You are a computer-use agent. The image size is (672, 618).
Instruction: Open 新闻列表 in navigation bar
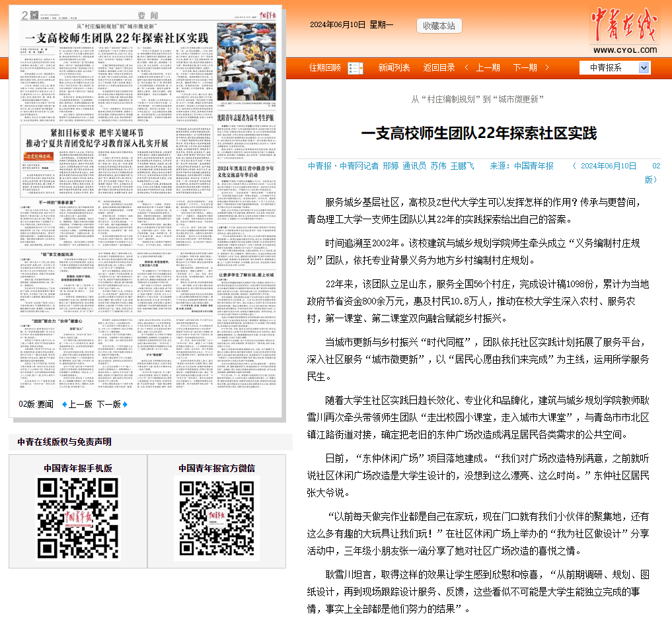[x=394, y=68]
